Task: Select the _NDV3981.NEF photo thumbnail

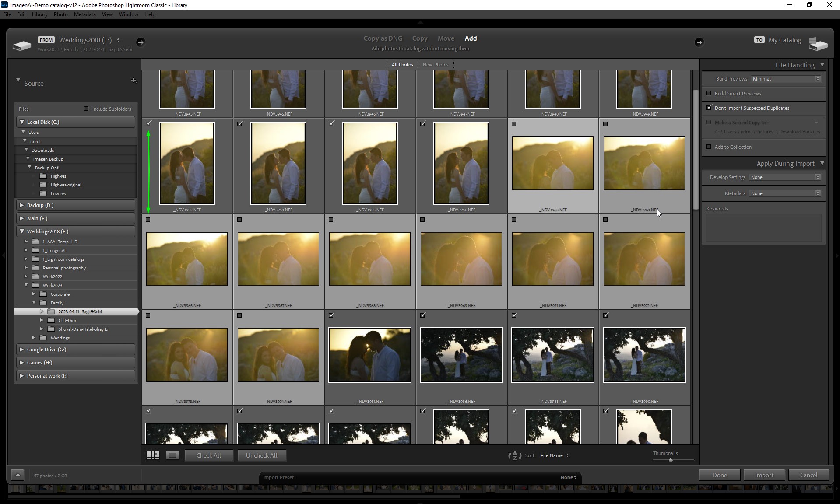Action: coord(369,355)
